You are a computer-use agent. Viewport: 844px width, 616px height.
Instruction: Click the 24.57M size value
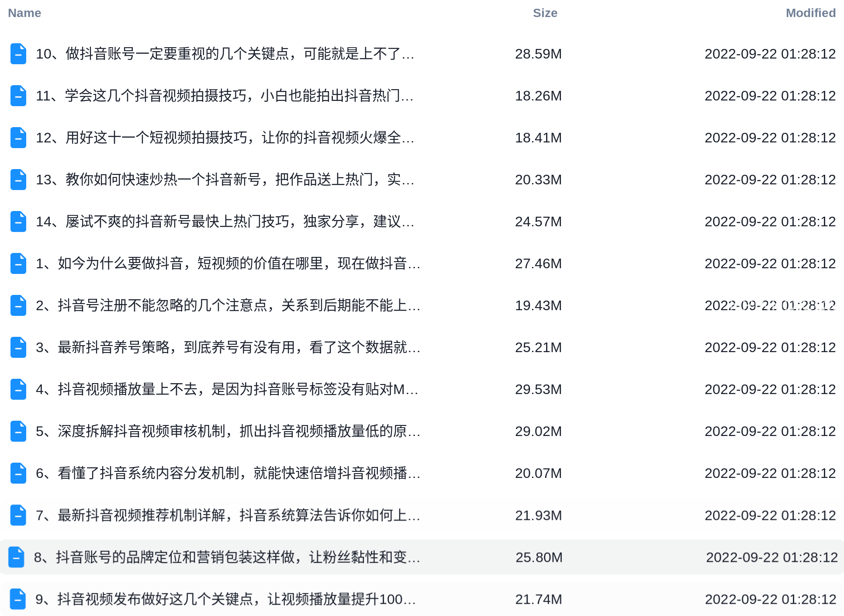pyautogui.click(x=538, y=221)
